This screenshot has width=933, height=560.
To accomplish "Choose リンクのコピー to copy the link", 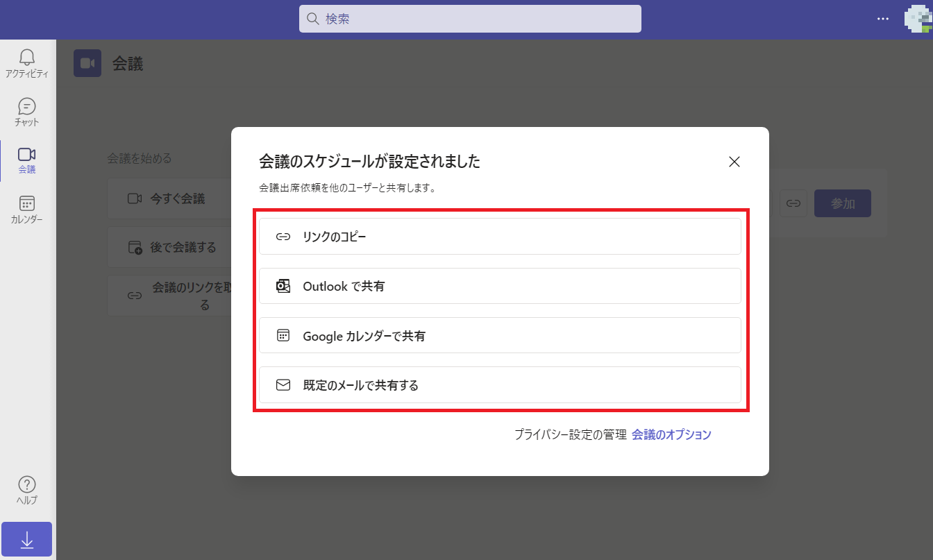I will click(500, 237).
